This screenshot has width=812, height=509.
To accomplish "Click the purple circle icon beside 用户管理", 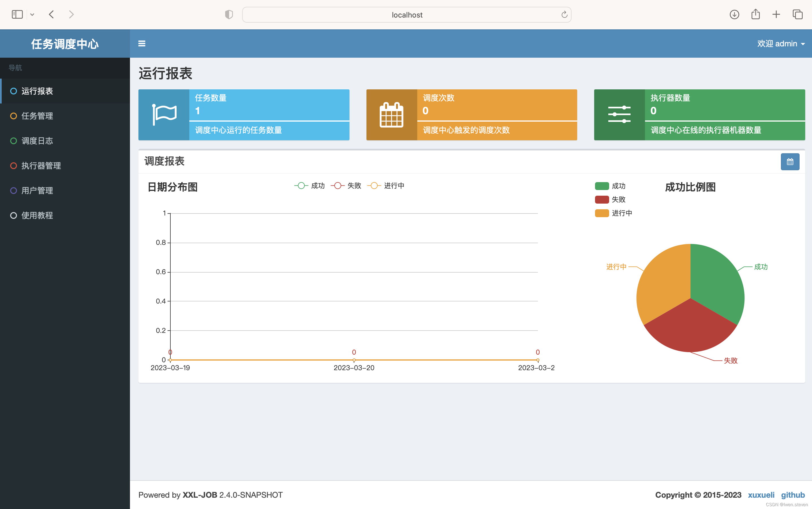I will click(x=14, y=191).
